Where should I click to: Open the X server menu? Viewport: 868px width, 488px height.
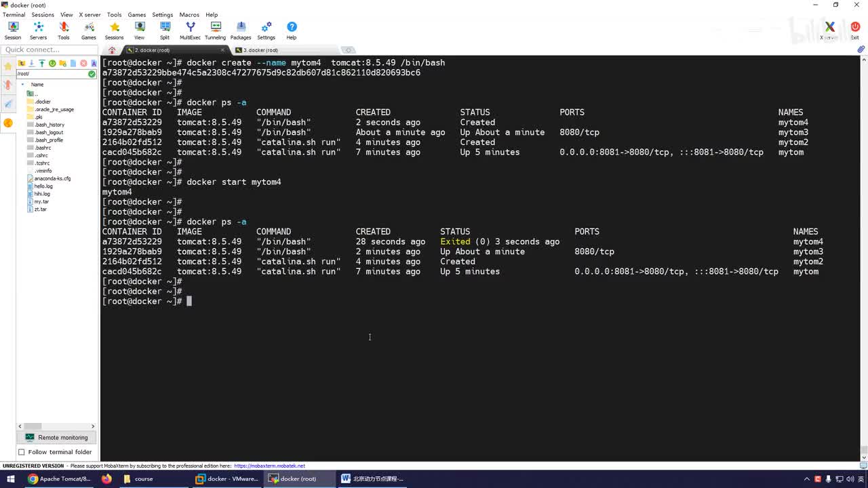point(90,14)
